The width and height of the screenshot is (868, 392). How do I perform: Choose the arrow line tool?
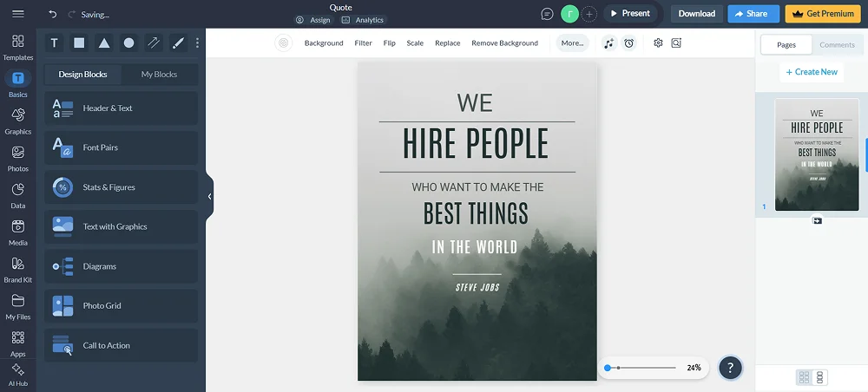coord(153,42)
